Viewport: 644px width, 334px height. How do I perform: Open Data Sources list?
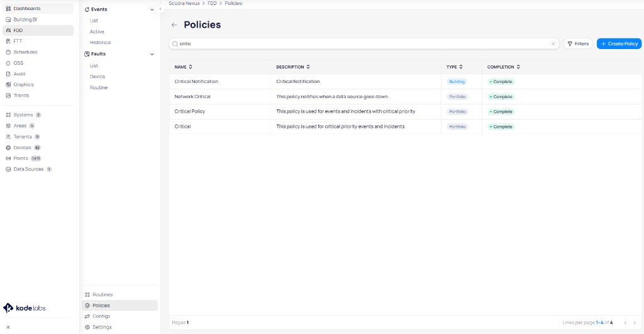28,169
